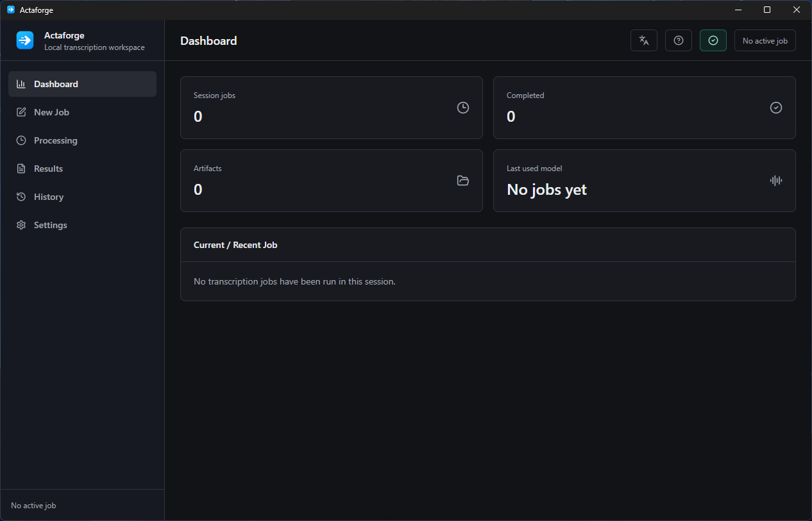Image resolution: width=812 pixels, height=521 pixels.
Task: Maximize the Actaforge window
Action: (x=767, y=10)
